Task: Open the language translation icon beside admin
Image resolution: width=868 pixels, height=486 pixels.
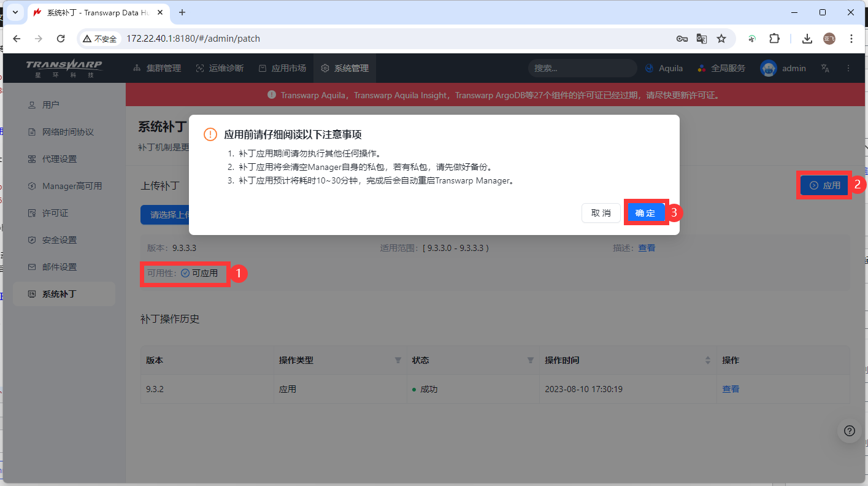Action: tap(825, 68)
